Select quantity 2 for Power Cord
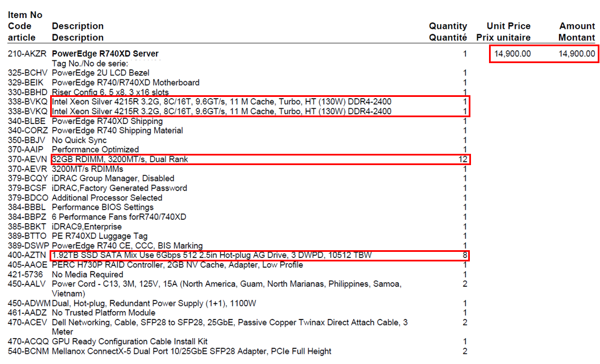This screenshot has width=600, height=364. coord(465,284)
